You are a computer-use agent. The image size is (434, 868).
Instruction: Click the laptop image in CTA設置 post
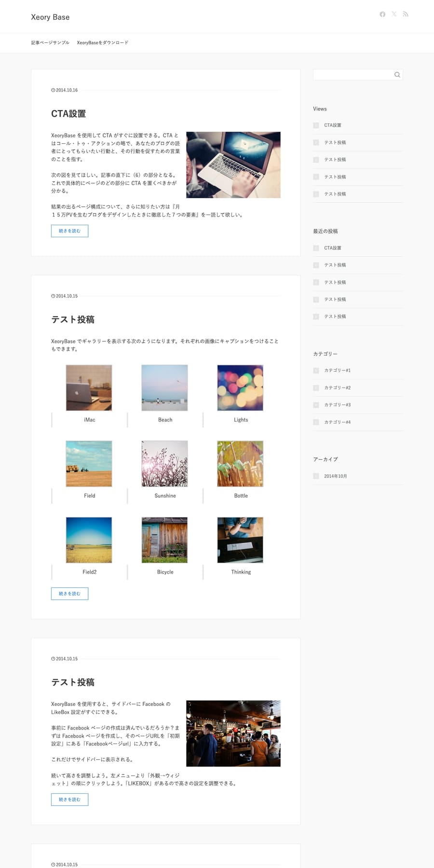(233, 165)
